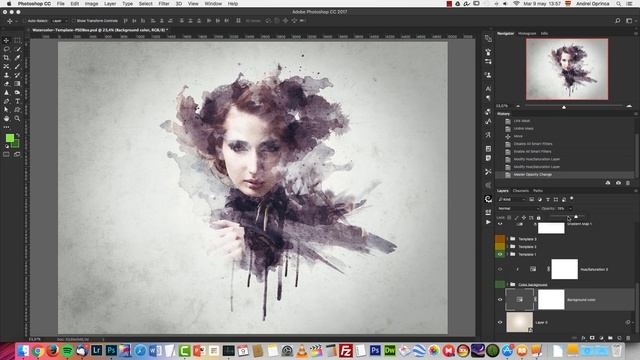The width and height of the screenshot is (640, 360).
Task: Create a new group folder icon
Action: [x=610, y=338]
